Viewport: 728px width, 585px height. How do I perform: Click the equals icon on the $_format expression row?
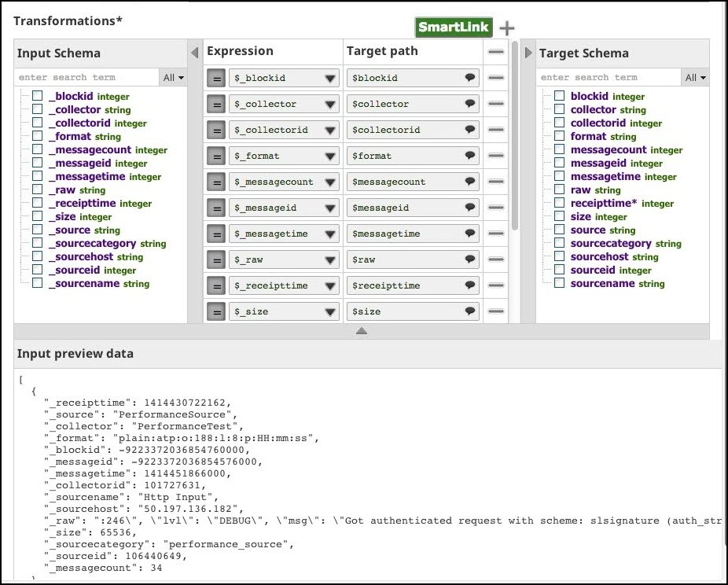click(x=215, y=155)
